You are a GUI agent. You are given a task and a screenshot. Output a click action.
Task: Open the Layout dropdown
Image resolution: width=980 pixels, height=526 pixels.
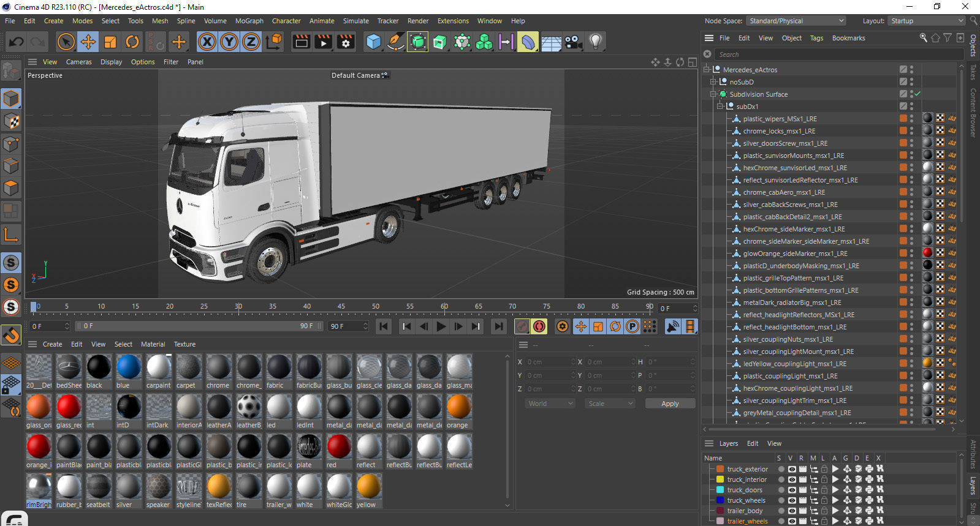927,21
